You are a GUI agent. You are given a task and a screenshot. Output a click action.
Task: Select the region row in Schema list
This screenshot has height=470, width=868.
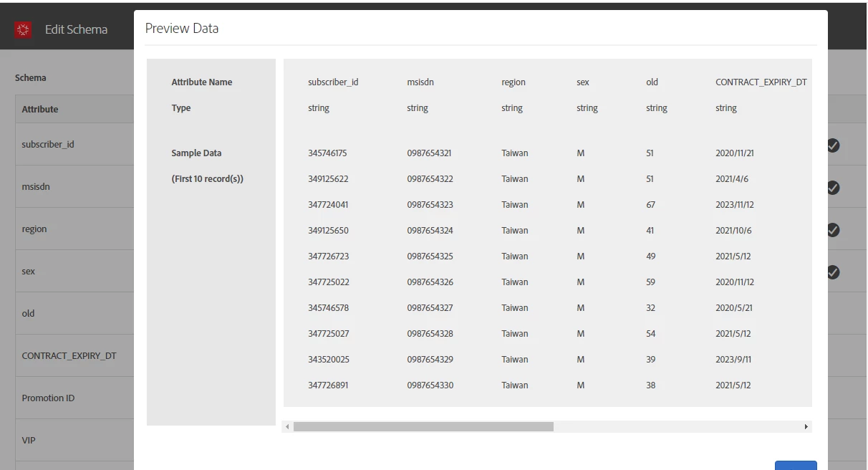[74, 229]
